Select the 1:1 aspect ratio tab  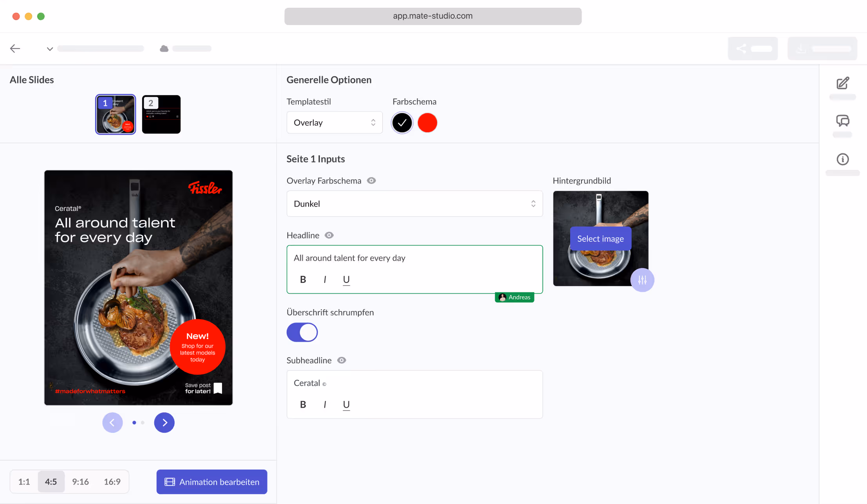(24, 482)
